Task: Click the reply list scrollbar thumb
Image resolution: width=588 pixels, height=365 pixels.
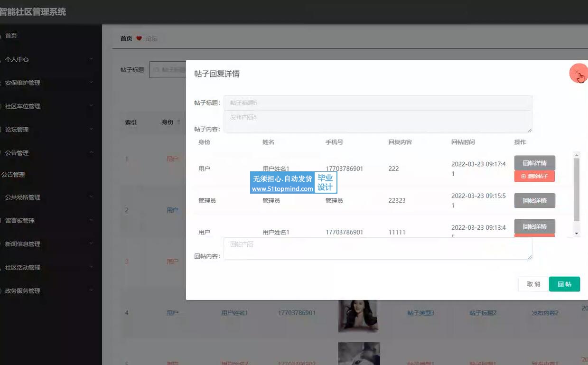Action: (x=577, y=189)
